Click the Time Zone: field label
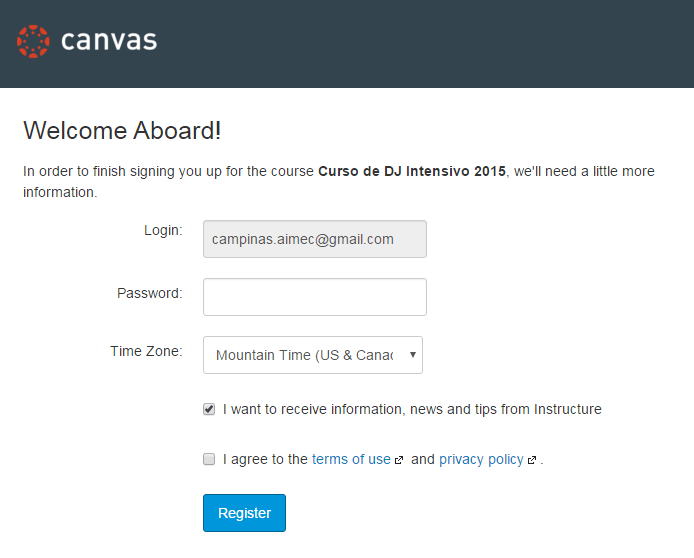Image resolution: width=694 pixels, height=558 pixels. (146, 351)
